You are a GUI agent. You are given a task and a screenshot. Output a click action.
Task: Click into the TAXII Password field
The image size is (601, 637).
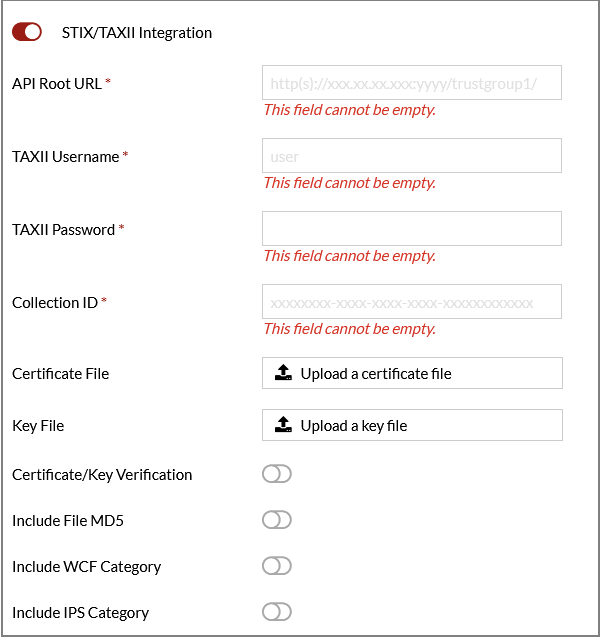411,229
